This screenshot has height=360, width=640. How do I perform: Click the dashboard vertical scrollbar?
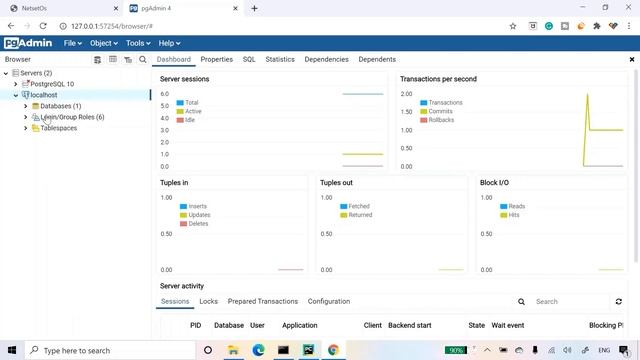[636, 165]
